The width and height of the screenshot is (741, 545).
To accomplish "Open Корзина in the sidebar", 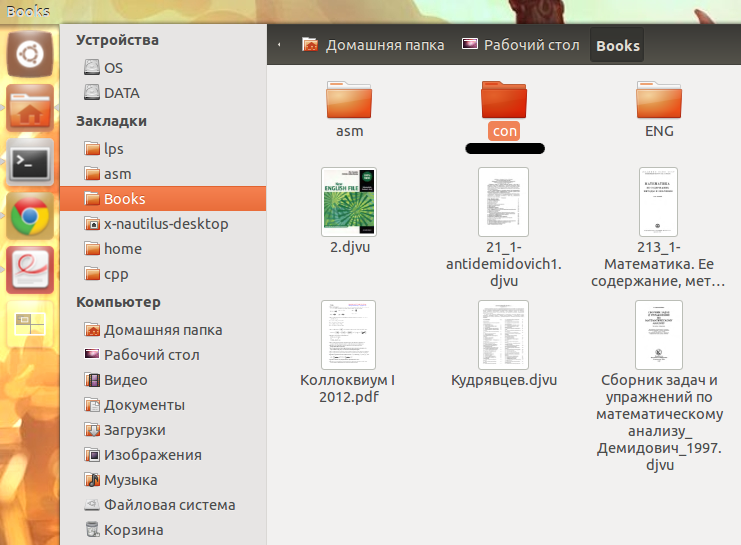I will point(133,530).
